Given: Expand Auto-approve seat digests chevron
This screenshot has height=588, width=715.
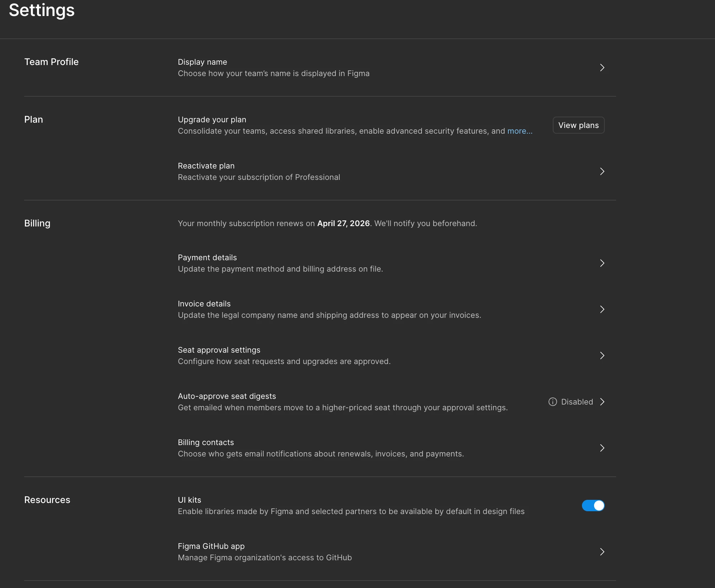Looking at the screenshot, I should click(x=602, y=402).
